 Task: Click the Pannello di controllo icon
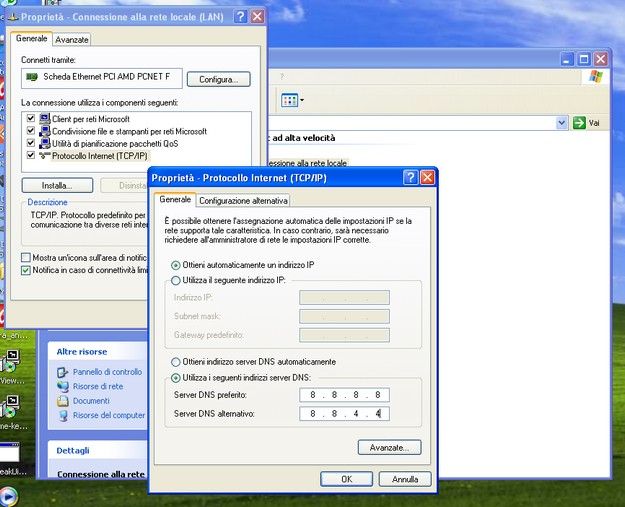[63, 372]
